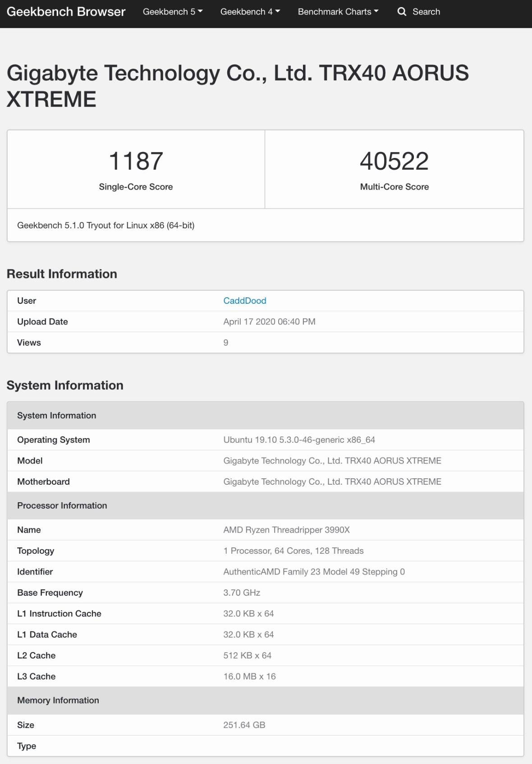The image size is (532, 764).
Task: Open the Geekbench Browser home link
Action: [66, 12]
